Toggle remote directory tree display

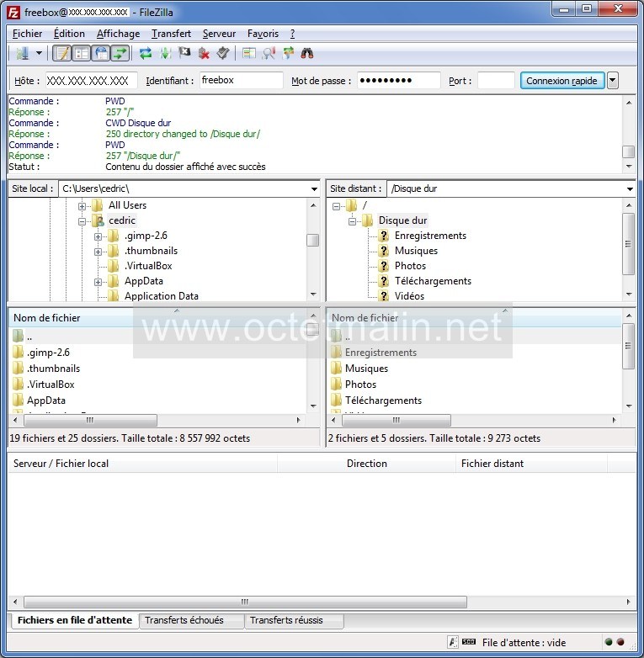[101, 53]
